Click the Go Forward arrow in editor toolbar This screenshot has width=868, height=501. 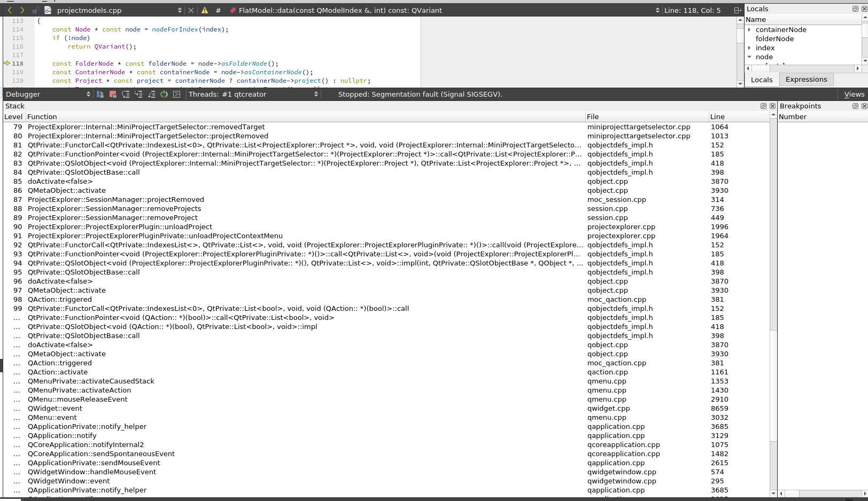pyautogui.click(x=22, y=10)
